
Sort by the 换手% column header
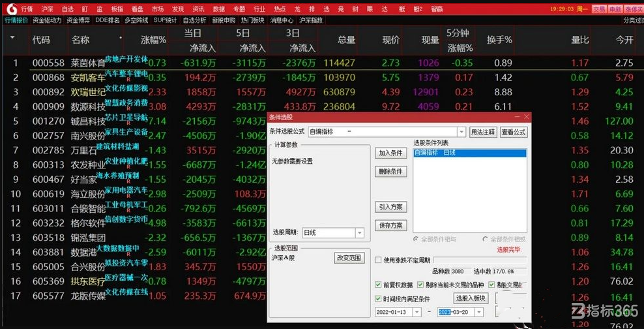click(x=499, y=40)
